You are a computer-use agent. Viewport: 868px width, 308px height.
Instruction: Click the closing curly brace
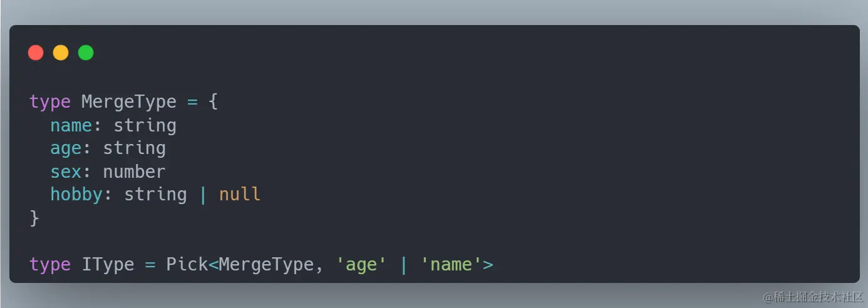pyautogui.click(x=34, y=218)
